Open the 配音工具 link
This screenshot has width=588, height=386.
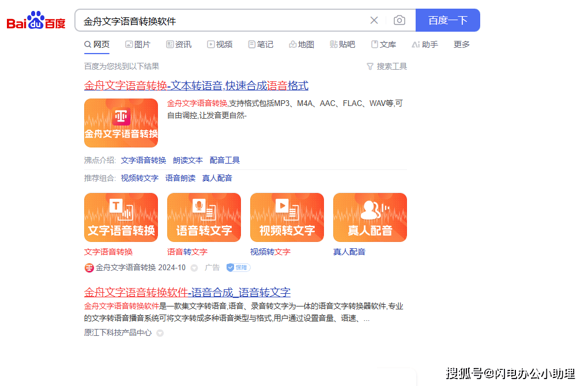225,160
